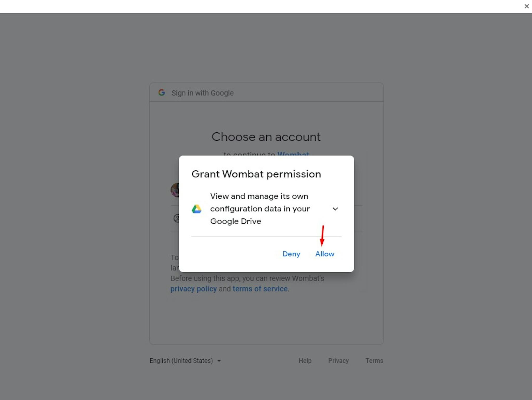Click the use another account person icon

click(176, 218)
